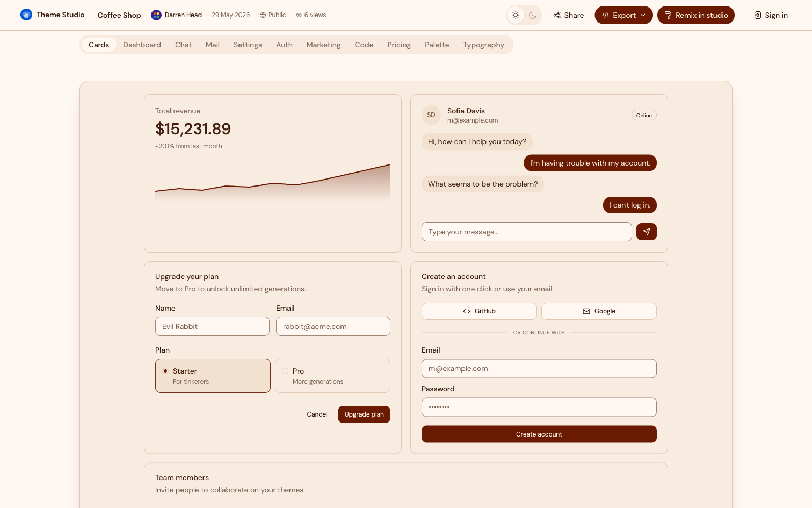Image resolution: width=812 pixels, height=508 pixels.
Task: Click the 'Create an account' heading
Action: [454, 276]
